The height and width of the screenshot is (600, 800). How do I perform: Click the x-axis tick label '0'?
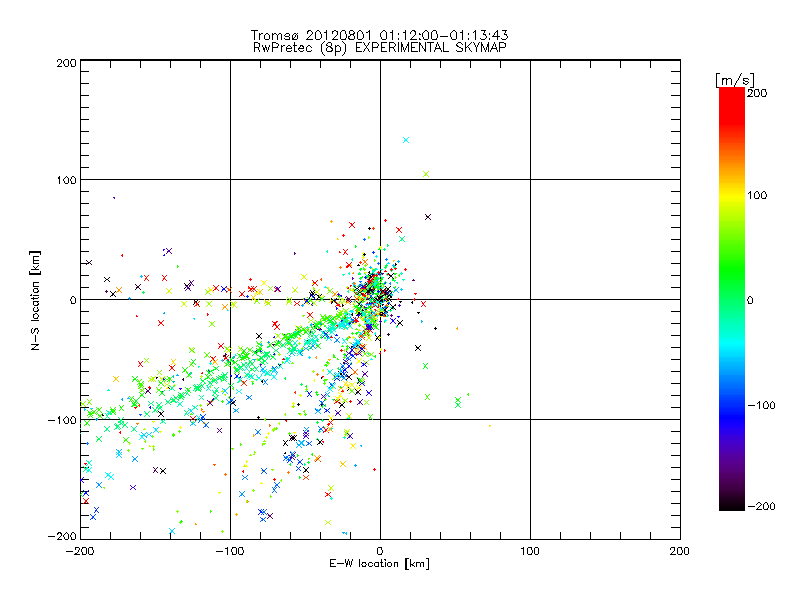380,551
